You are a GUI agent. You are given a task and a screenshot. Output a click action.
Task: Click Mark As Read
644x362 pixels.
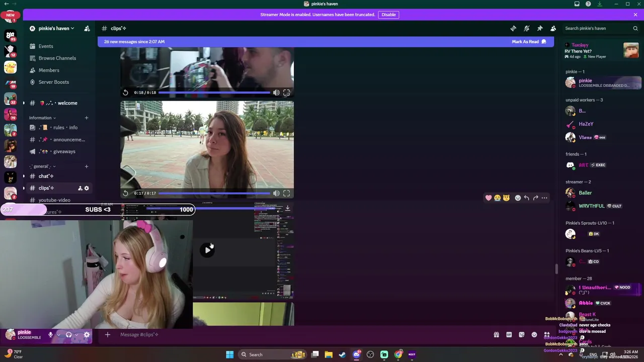point(529,42)
